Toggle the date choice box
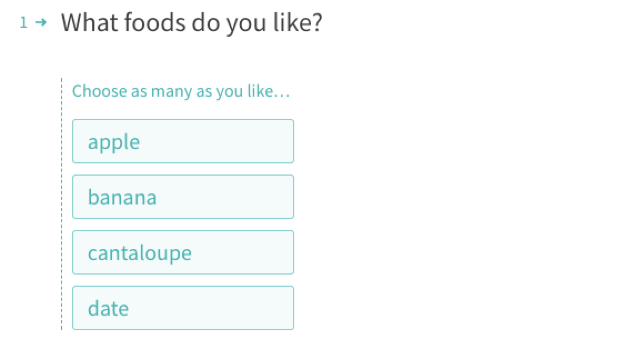The width and height of the screenshot is (644, 339). pyautogui.click(x=183, y=308)
